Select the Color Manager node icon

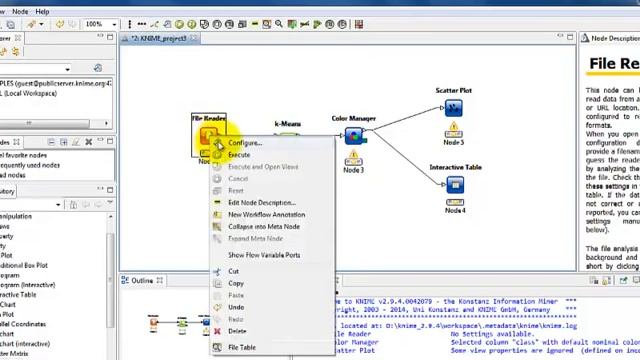(x=353, y=136)
